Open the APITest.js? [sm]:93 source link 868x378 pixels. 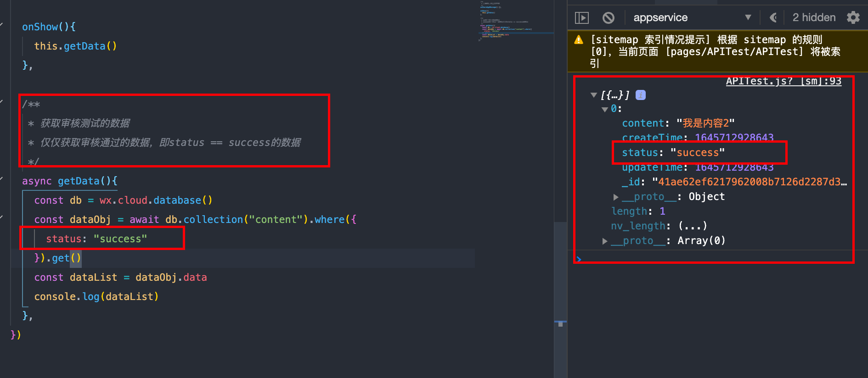[x=783, y=81]
